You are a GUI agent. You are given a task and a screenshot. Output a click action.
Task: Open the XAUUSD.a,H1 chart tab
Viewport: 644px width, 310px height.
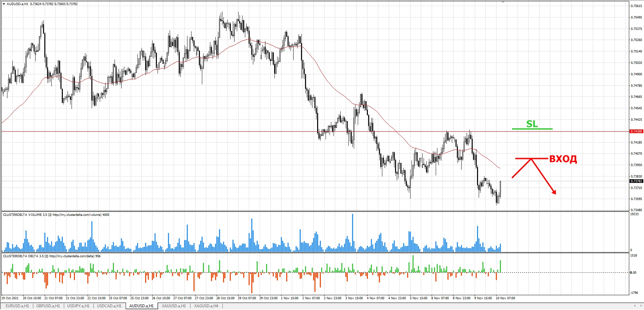click(x=174, y=306)
